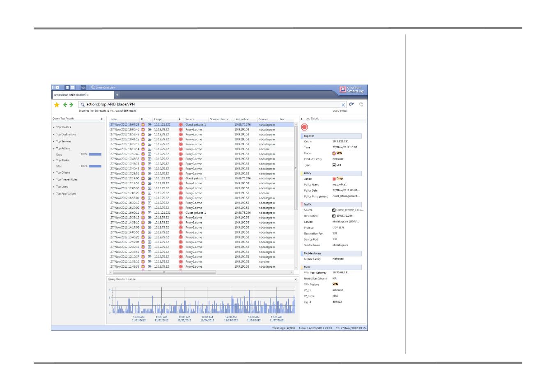Click the Drop 100% bar
This screenshot has height=392, width=556.
(95, 154)
